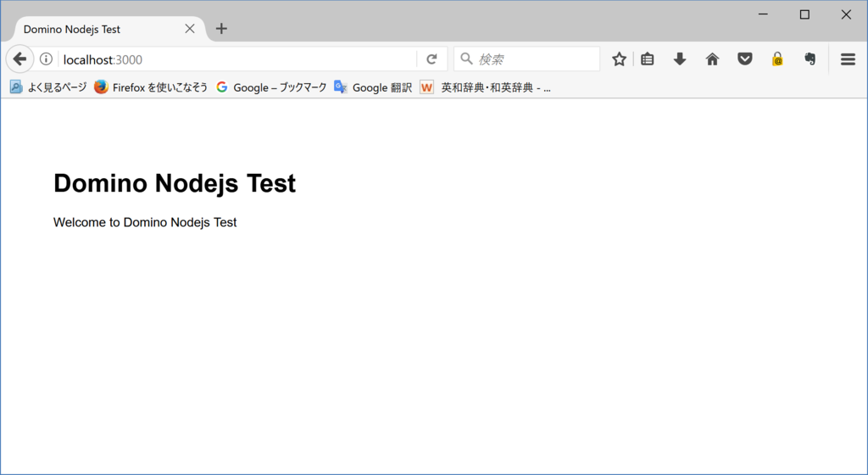Reload the current page
Viewport: 868px width, 475px height.
pyautogui.click(x=431, y=59)
